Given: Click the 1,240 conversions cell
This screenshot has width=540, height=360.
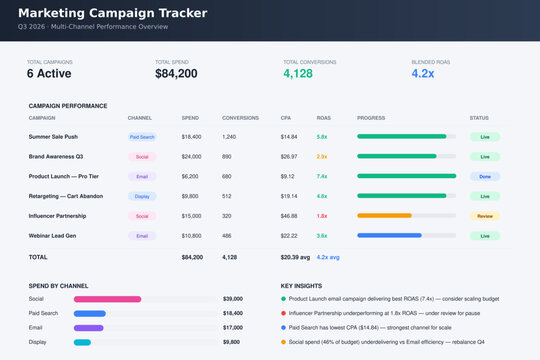Looking at the screenshot, I should [229, 137].
